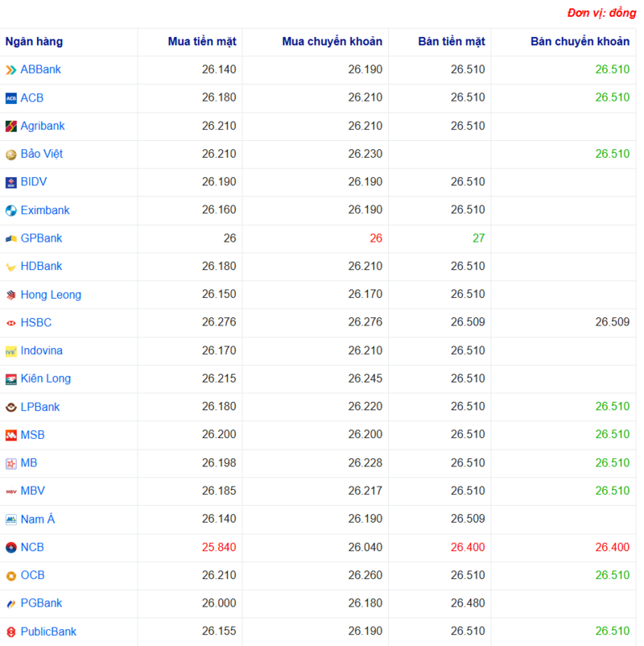Click the PublicBank logo icon
This screenshot has width=644, height=646.
coord(11,632)
